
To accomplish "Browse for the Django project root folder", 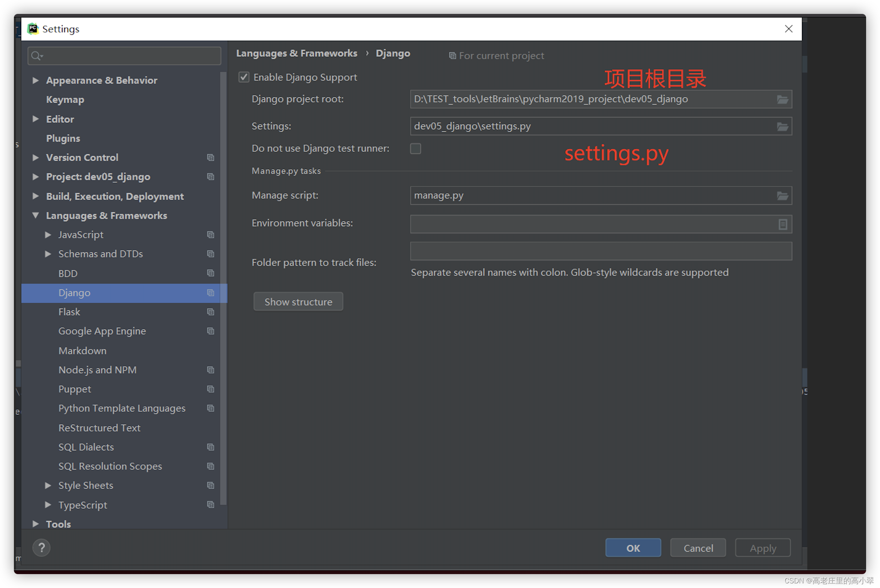I will tap(783, 99).
